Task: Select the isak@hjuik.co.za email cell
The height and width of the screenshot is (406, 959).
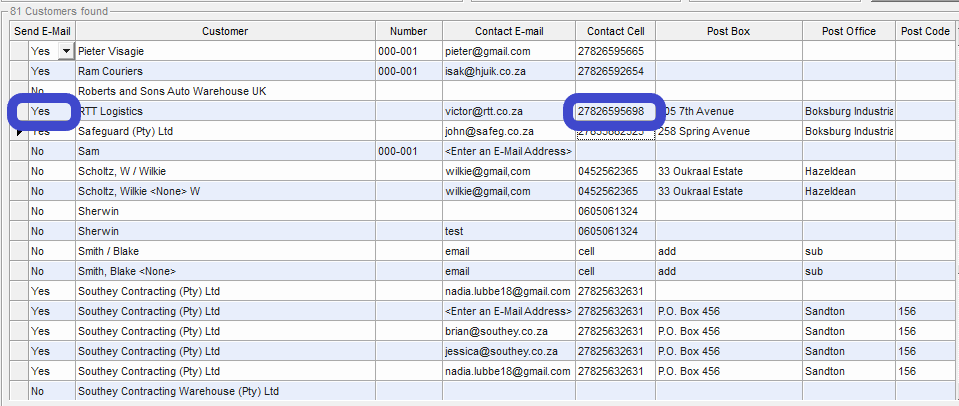Action: click(x=509, y=72)
